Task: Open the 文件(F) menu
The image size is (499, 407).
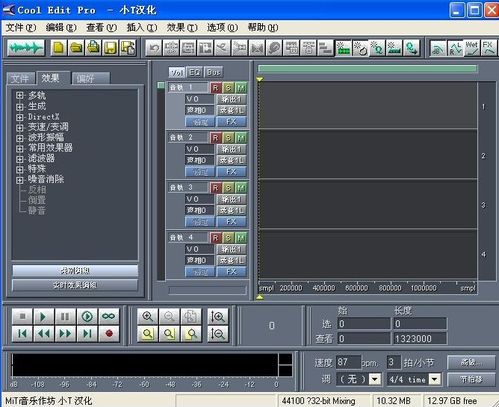Action: click(x=21, y=27)
